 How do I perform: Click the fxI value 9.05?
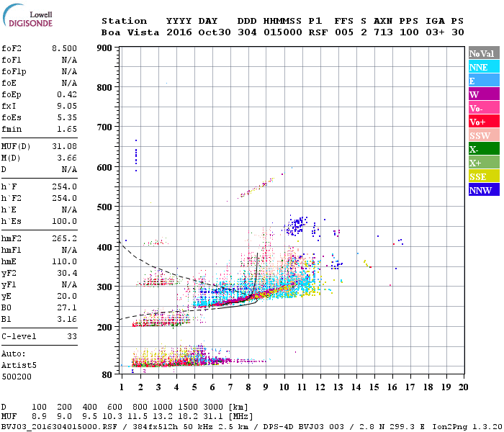point(67,106)
